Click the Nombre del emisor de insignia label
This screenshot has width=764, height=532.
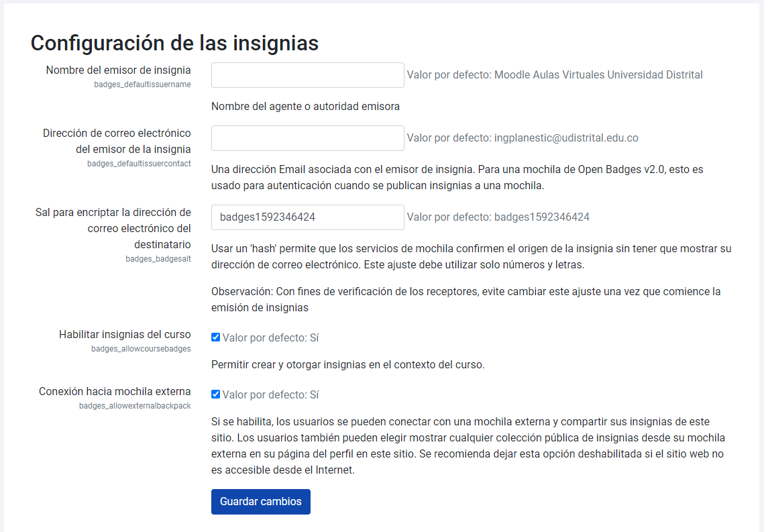[x=118, y=70]
